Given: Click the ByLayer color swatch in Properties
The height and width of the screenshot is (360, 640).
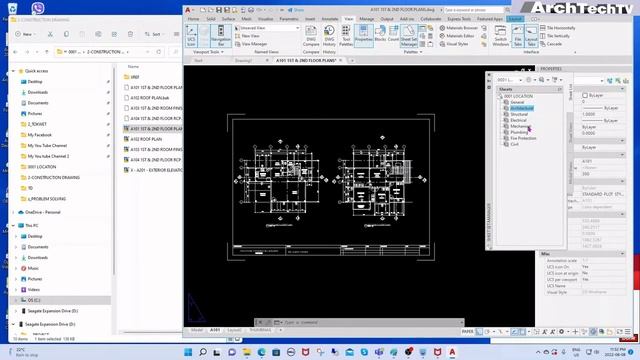Looking at the screenshot, I should pos(585,96).
